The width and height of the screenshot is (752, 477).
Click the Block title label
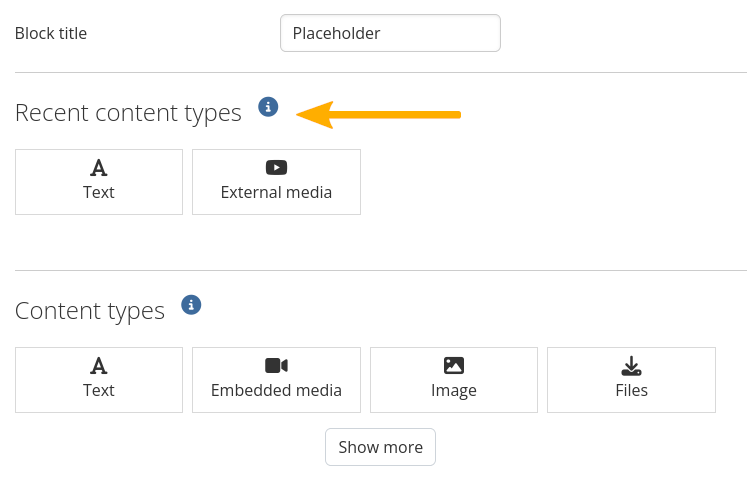[51, 33]
